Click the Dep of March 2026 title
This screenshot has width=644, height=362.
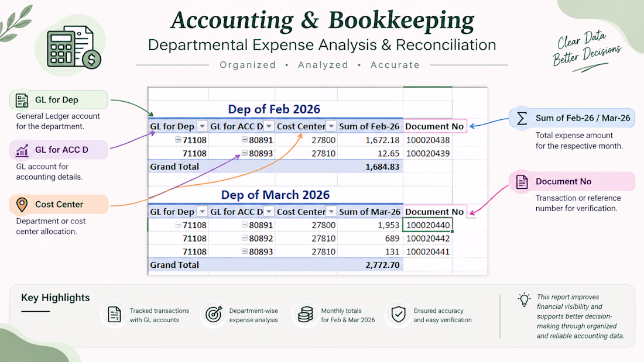tap(275, 195)
